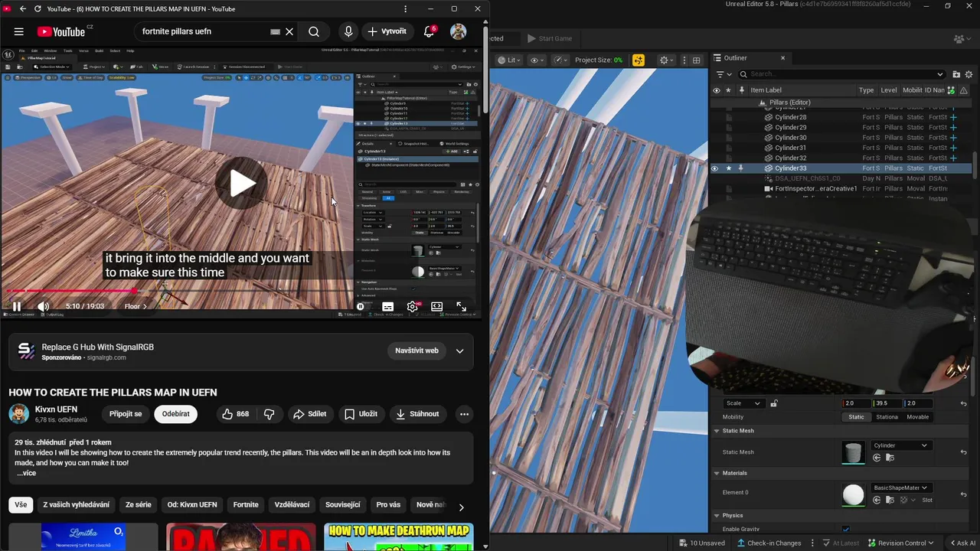
Task: Set Mobility to Movable
Action: point(917,417)
